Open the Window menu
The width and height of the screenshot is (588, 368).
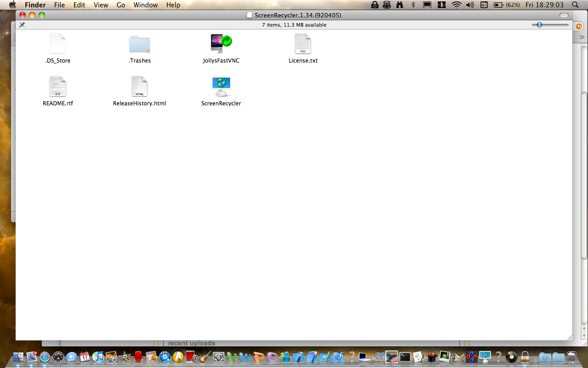tap(146, 5)
